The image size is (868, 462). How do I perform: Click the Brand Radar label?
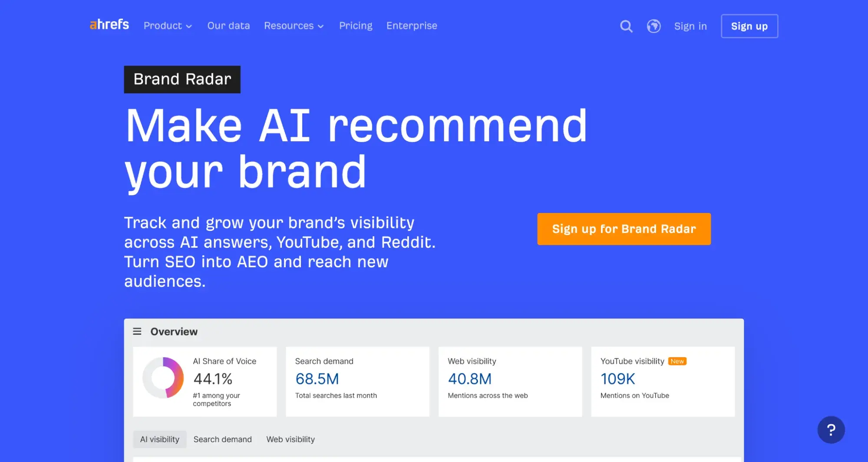pos(182,79)
